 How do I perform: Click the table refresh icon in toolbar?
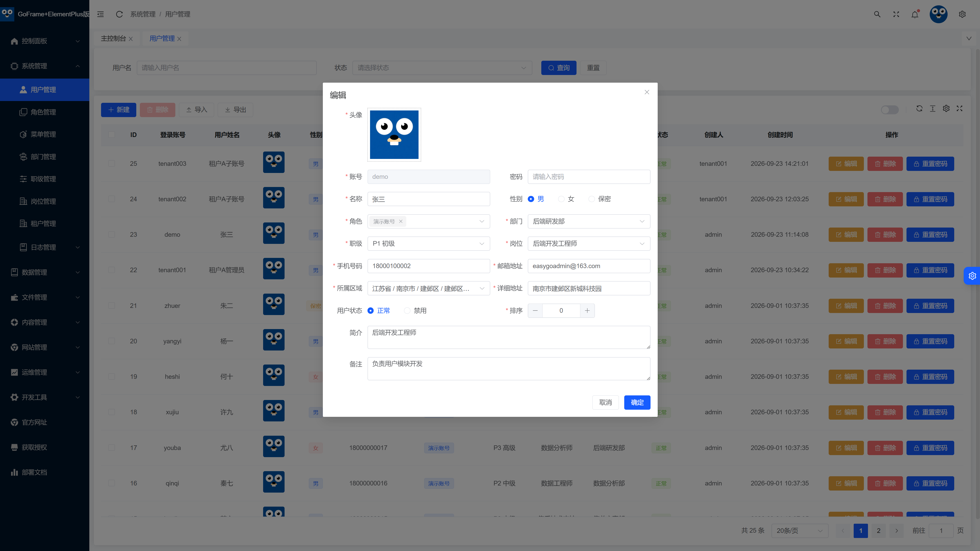[x=919, y=108]
